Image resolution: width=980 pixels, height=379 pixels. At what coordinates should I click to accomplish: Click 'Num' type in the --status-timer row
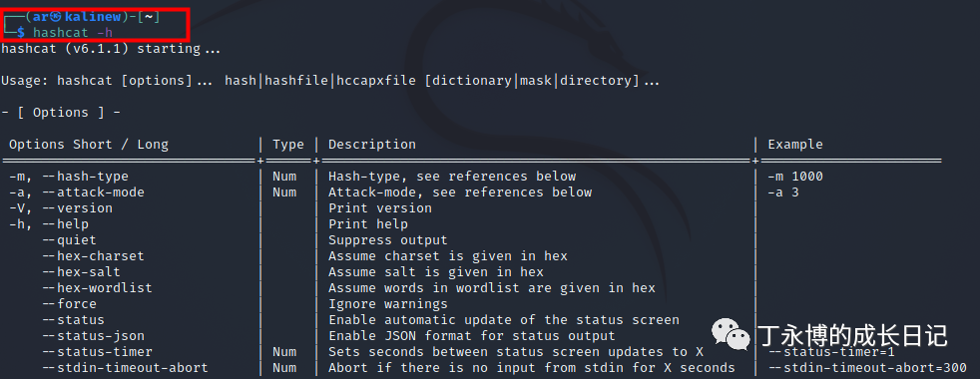[284, 351]
